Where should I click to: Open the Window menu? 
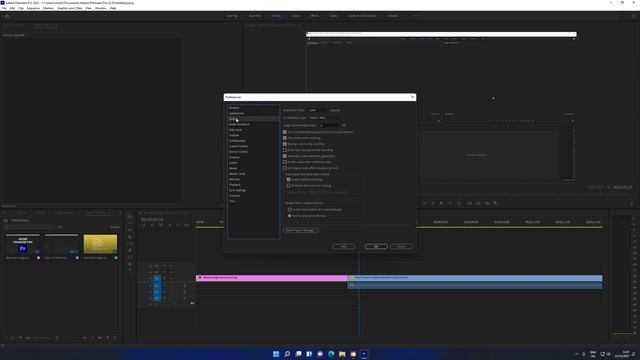(x=100, y=8)
